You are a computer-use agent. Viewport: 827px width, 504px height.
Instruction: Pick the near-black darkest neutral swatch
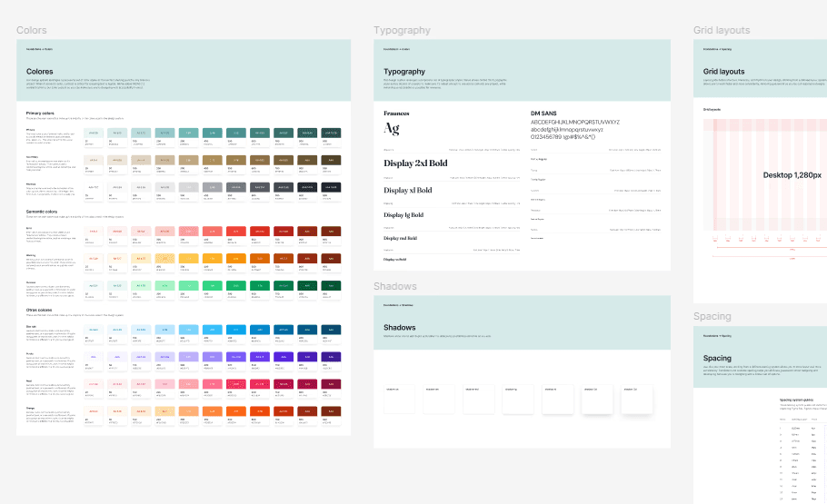[331, 187]
